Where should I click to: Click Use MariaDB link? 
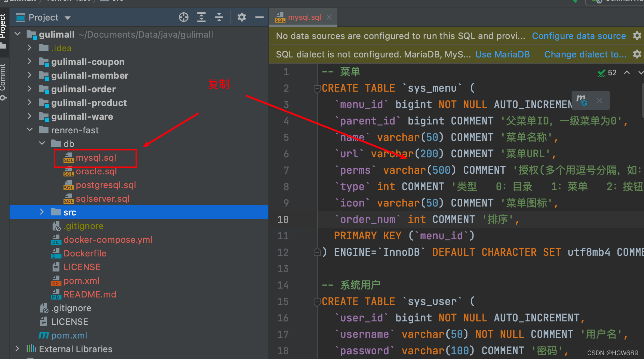point(502,54)
